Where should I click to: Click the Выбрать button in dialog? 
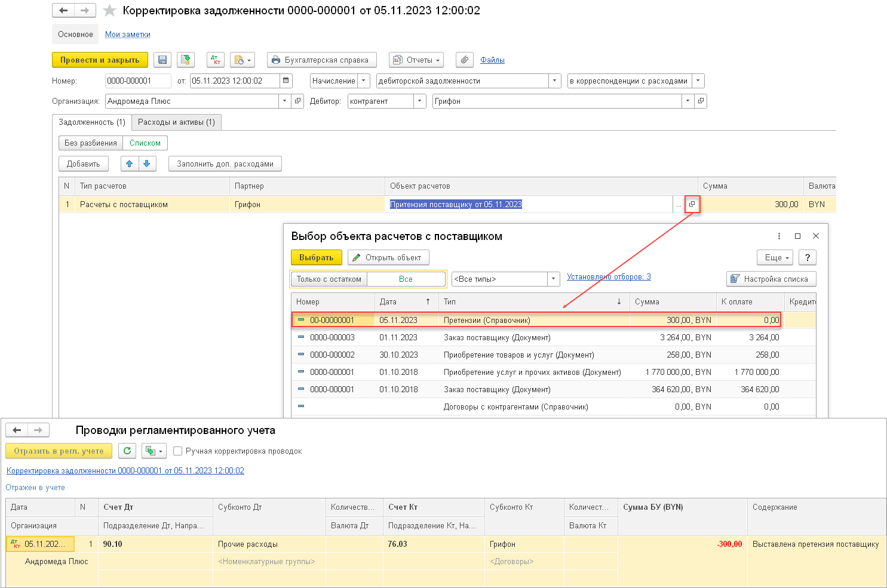coord(317,257)
